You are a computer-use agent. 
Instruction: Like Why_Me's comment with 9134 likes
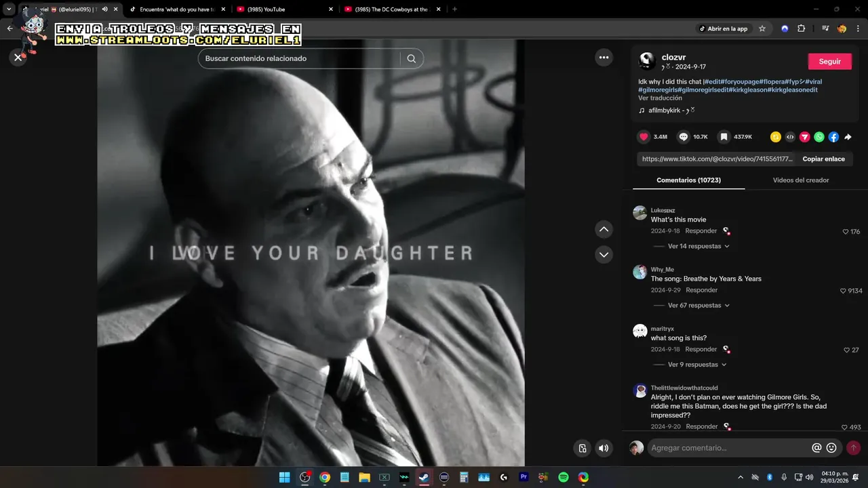pos(844,291)
